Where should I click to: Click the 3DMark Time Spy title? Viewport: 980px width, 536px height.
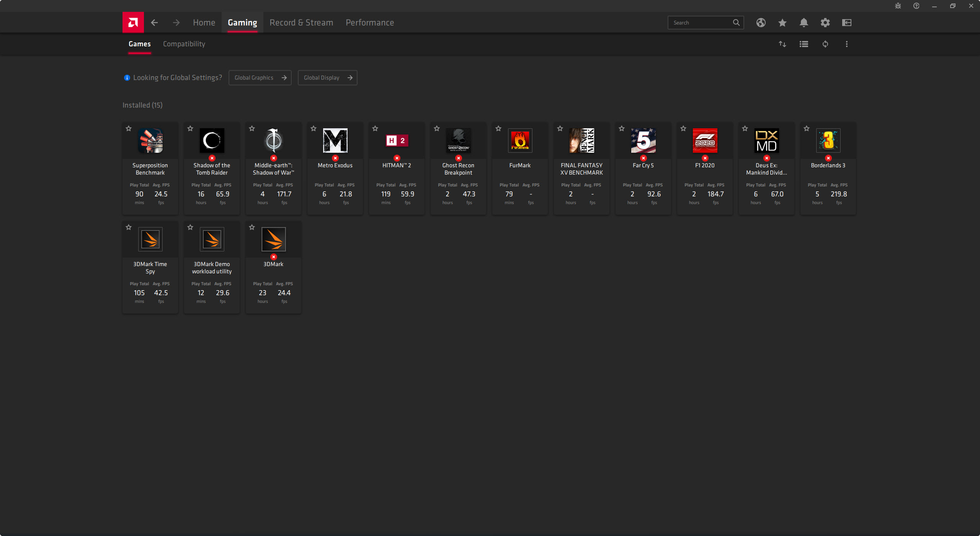tap(150, 268)
